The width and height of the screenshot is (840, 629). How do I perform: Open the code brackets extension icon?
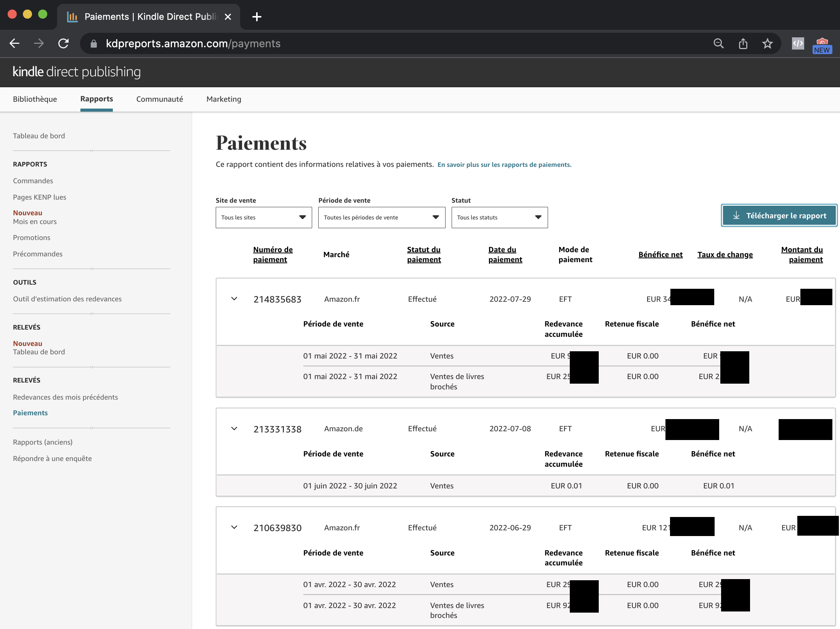tap(798, 43)
